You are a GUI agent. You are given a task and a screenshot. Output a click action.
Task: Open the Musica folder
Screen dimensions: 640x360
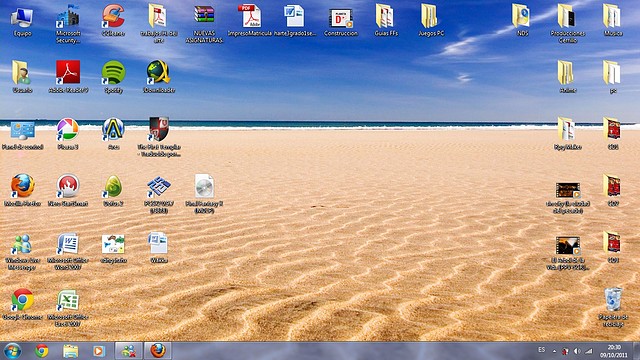(613, 16)
